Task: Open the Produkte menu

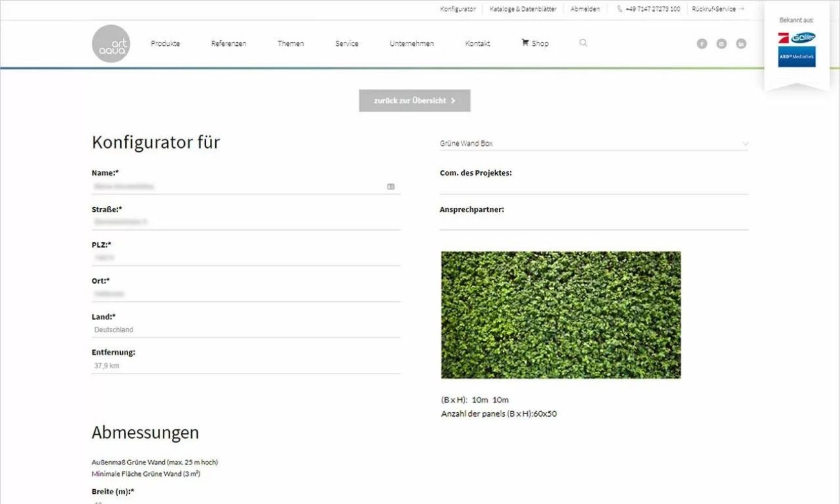Action: [x=165, y=43]
